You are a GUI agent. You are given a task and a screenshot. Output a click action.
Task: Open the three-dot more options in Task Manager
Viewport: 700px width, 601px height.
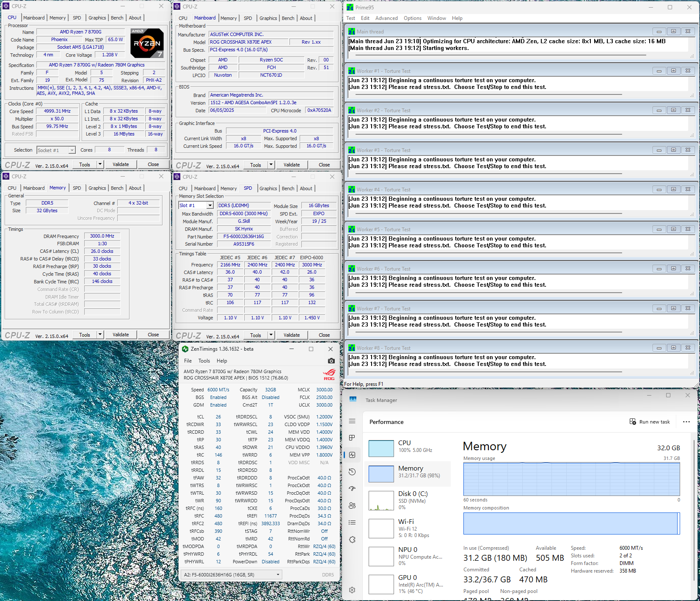point(686,422)
